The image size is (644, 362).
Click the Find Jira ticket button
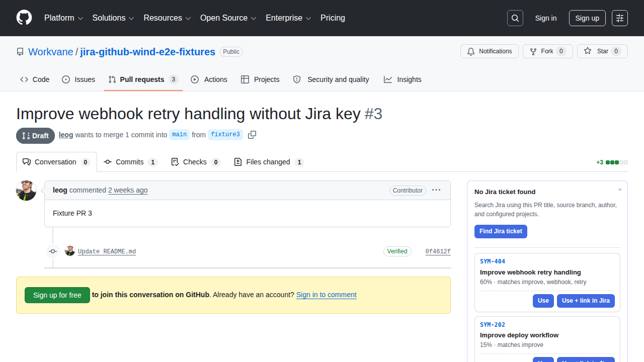(x=501, y=231)
